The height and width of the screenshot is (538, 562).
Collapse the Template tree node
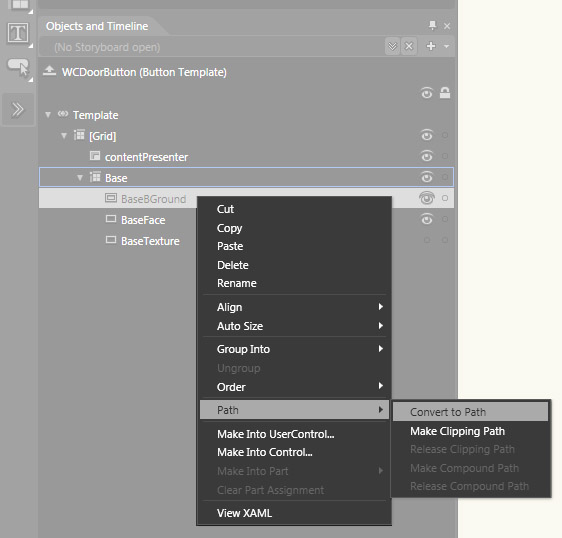click(48, 115)
